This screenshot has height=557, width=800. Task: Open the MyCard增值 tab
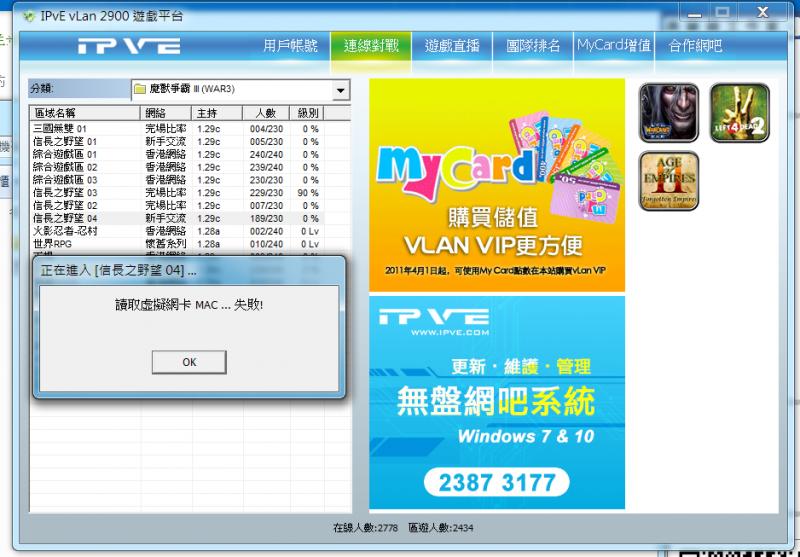click(x=614, y=46)
